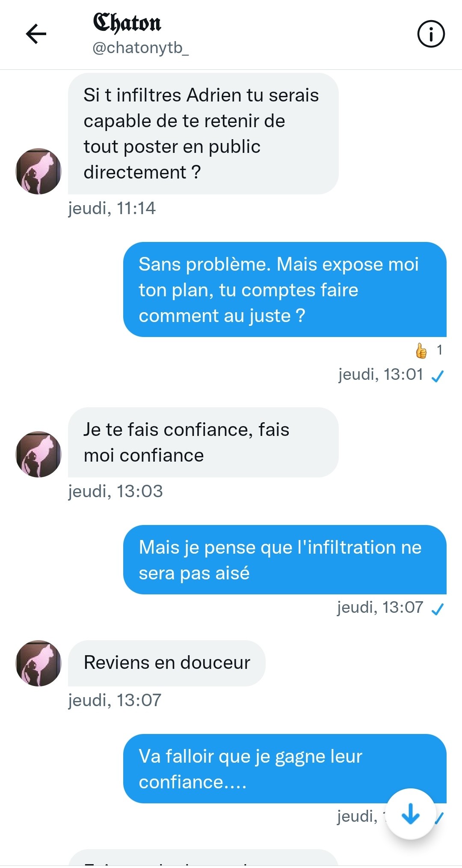Tap read checkmark next to jeudi 13:01
The width and height of the screenshot is (462, 868).
tap(438, 376)
